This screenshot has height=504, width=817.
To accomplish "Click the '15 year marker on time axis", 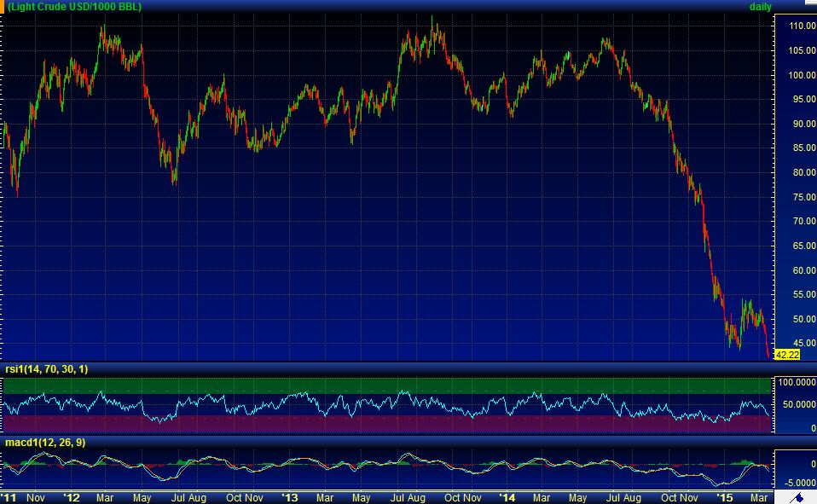I will [x=725, y=496].
